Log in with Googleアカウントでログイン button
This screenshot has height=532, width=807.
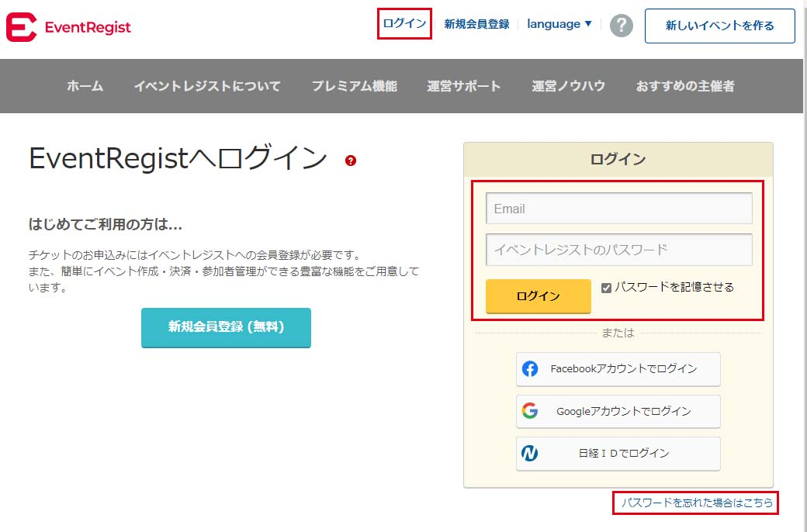point(618,411)
